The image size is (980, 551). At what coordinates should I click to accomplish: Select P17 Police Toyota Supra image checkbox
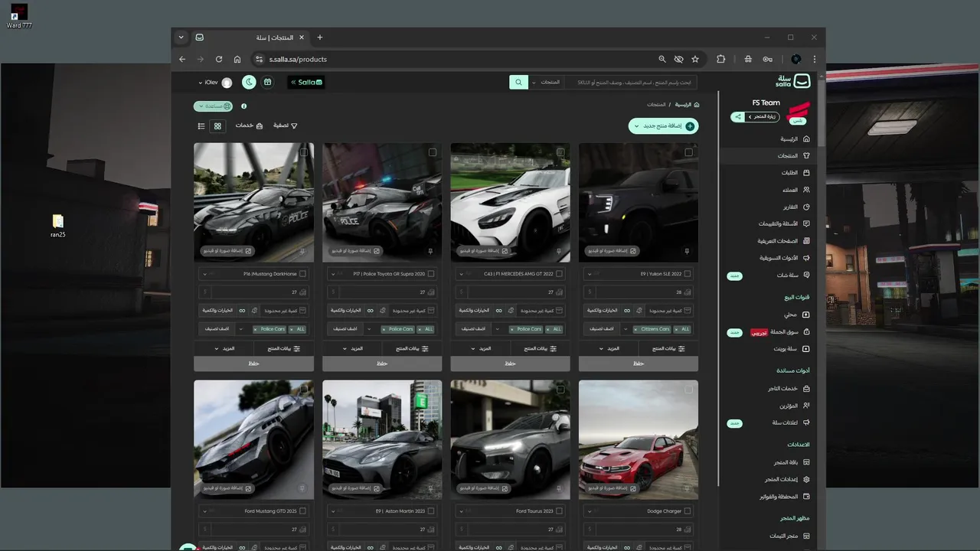pos(432,152)
